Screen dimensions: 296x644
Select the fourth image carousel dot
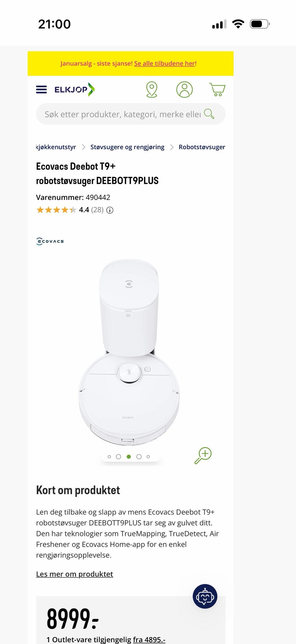point(139,457)
